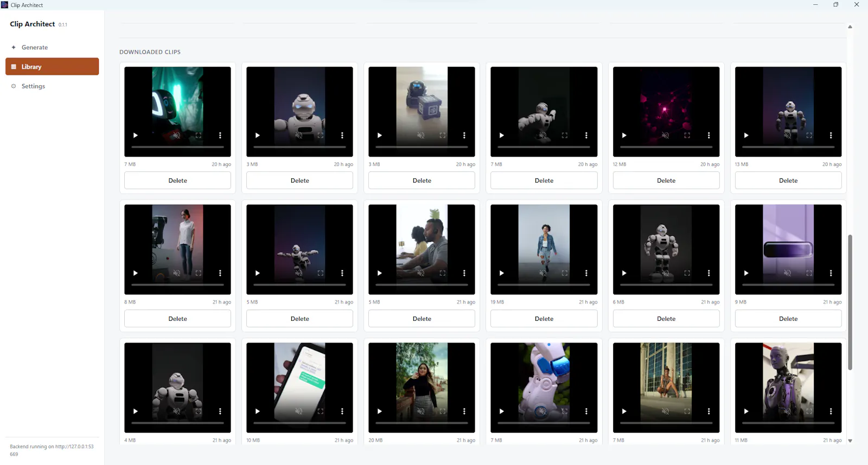Fullscreen the 5 MB arms-out robot clip
Viewport: 868px width, 465px height.
click(x=321, y=273)
